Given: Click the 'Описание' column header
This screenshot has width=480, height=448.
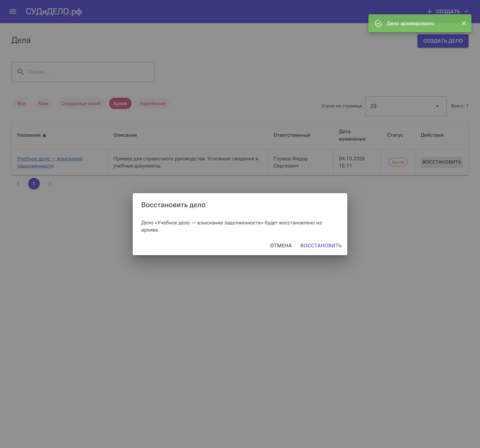Looking at the screenshot, I should (x=125, y=135).
